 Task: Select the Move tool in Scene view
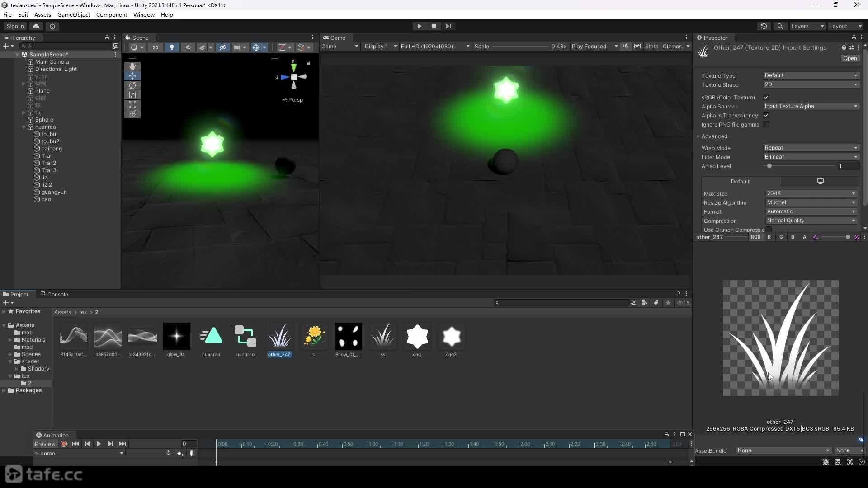[x=132, y=75]
